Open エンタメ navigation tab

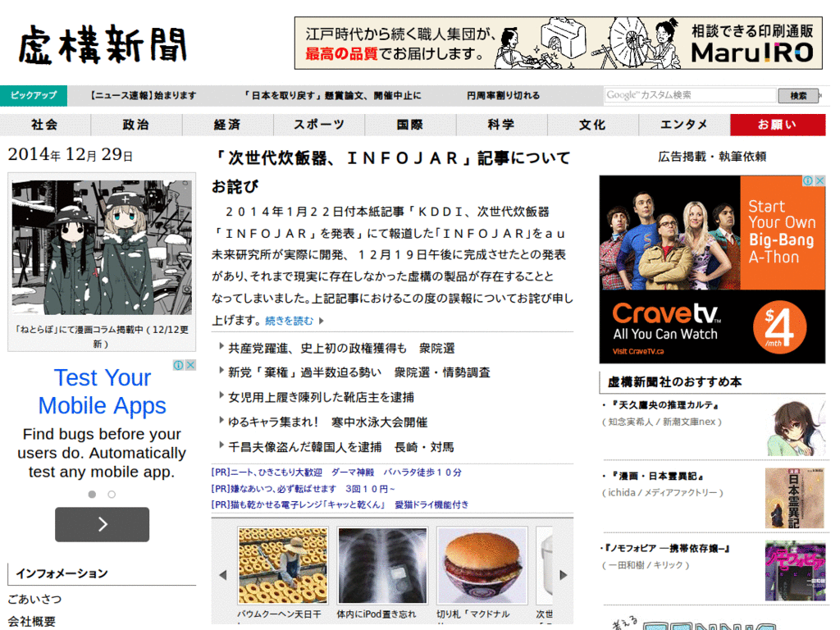click(684, 125)
